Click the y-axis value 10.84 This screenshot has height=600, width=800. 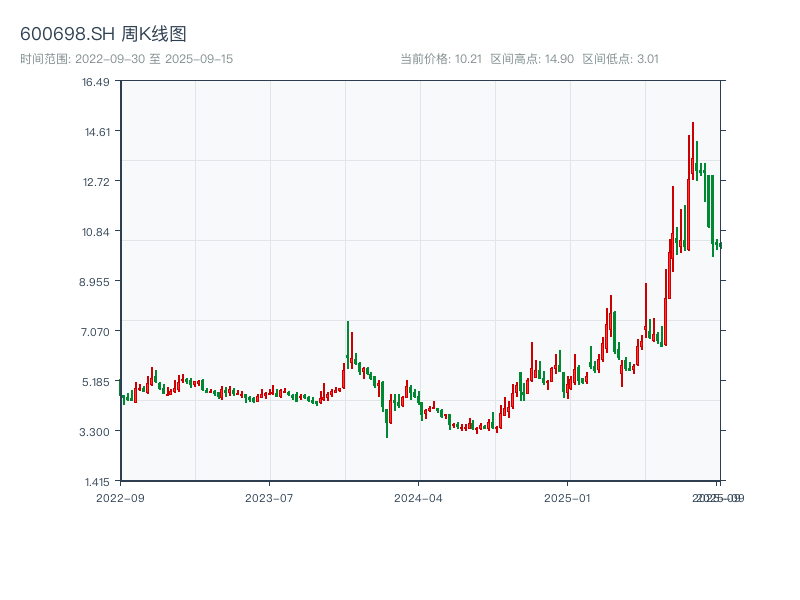pos(96,232)
